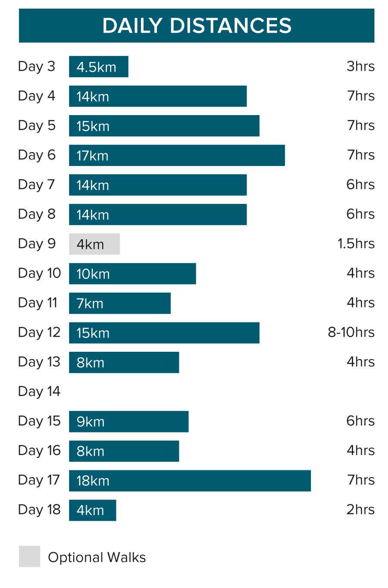Select the Day 3 4.5km bar
The width and height of the screenshot is (388, 588).
(99, 67)
